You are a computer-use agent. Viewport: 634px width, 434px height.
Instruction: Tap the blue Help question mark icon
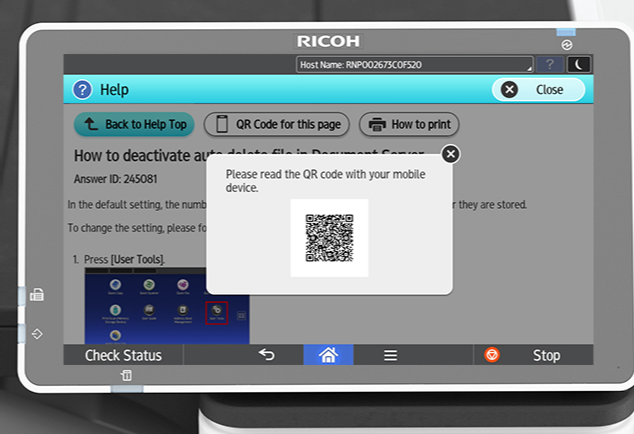tap(82, 89)
